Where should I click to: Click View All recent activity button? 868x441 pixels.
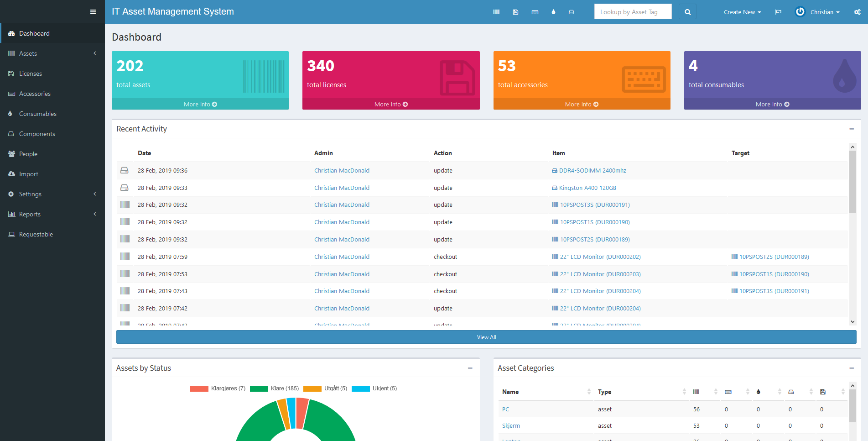pyautogui.click(x=486, y=337)
